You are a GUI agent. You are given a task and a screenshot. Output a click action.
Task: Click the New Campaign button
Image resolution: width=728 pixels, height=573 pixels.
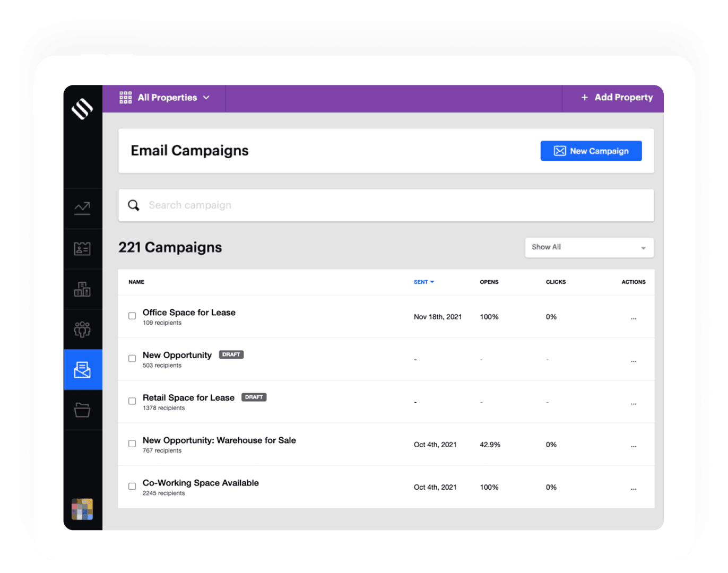591,151
